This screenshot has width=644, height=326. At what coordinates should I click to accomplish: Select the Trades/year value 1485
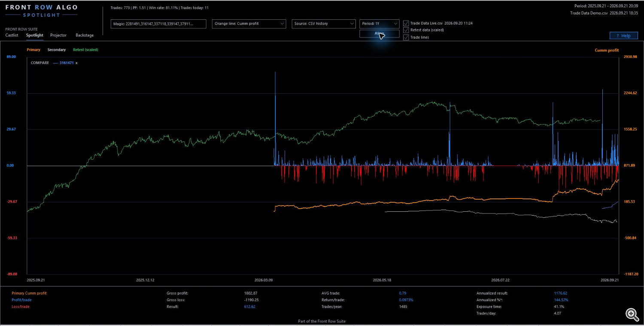click(403, 307)
